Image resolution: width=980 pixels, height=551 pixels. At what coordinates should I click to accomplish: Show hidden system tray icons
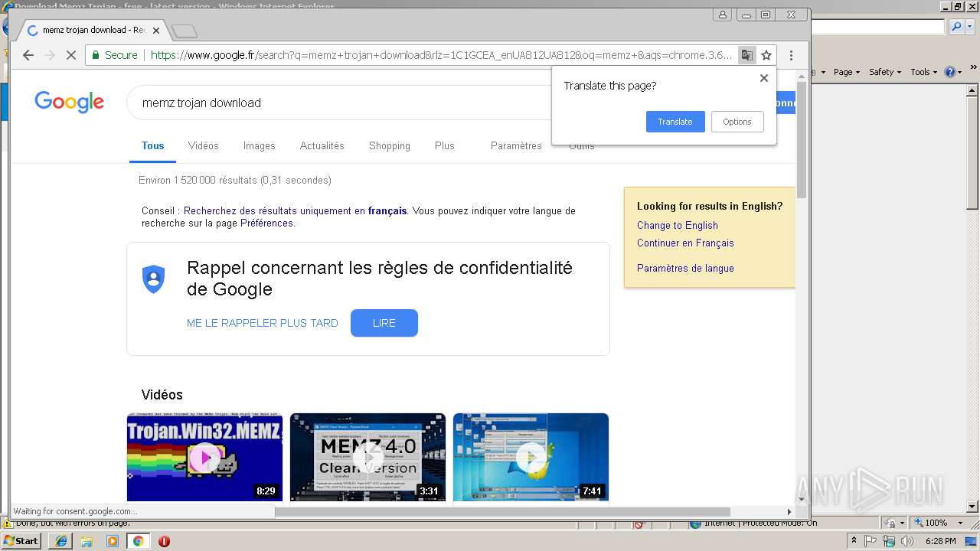tap(854, 541)
